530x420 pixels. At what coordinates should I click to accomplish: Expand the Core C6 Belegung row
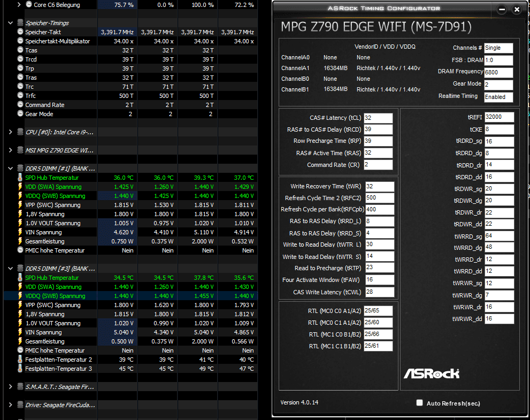tap(19, 5)
